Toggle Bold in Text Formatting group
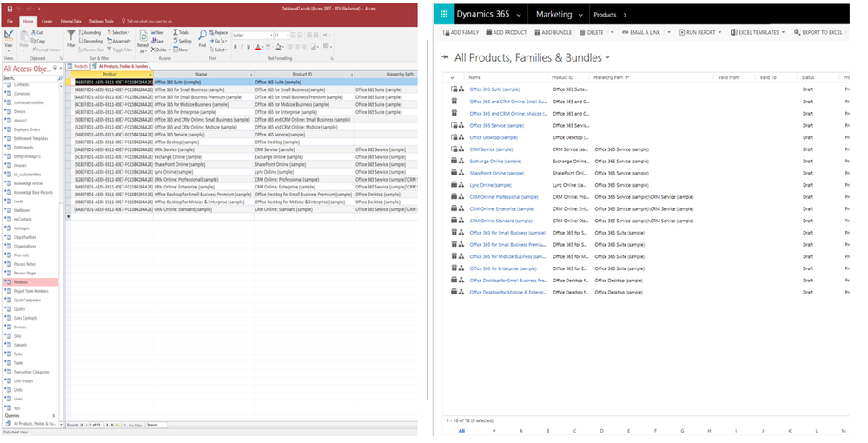 pyautogui.click(x=235, y=47)
